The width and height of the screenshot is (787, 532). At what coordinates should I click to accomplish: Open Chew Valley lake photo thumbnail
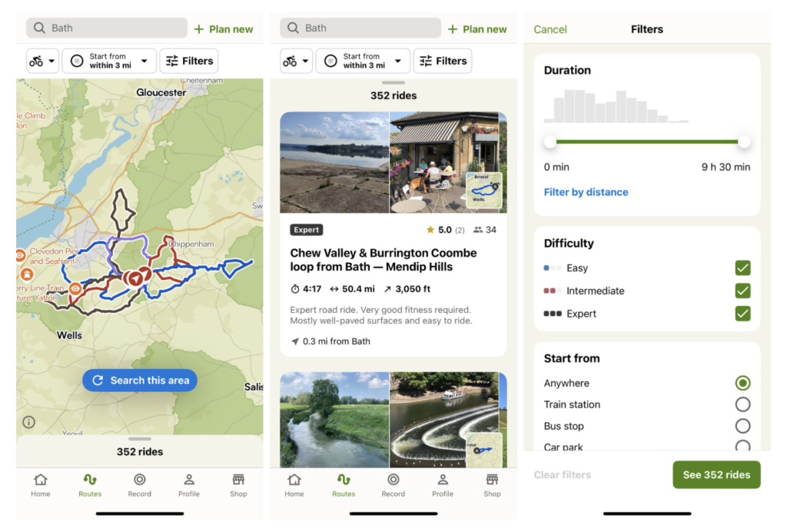point(334,162)
